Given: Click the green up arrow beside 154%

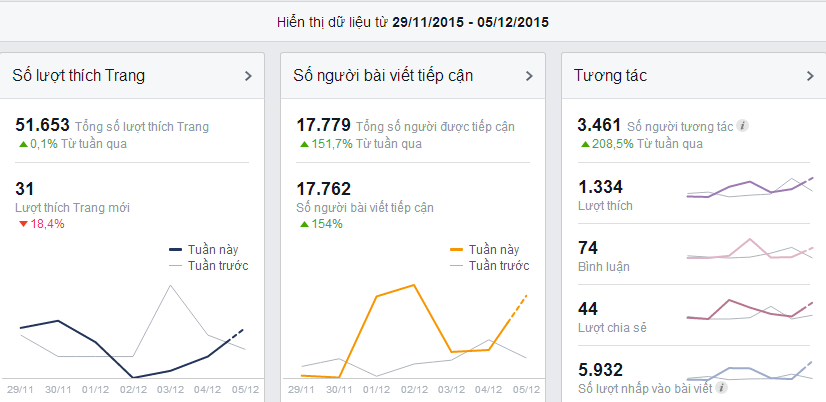Looking at the screenshot, I should click(304, 224).
